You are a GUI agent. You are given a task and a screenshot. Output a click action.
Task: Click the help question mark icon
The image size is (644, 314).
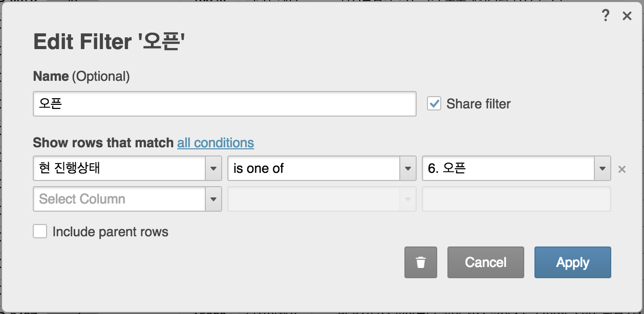pos(606,16)
